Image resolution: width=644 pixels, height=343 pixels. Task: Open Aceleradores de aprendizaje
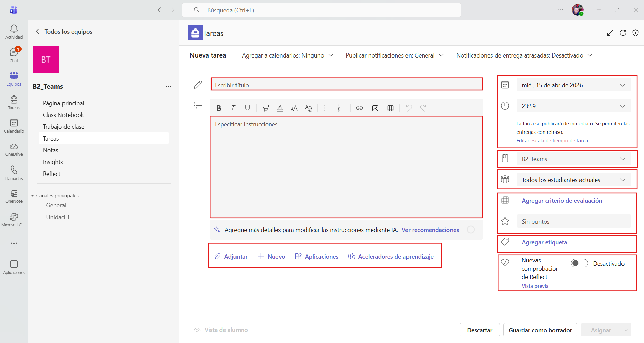tap(391, 256)
